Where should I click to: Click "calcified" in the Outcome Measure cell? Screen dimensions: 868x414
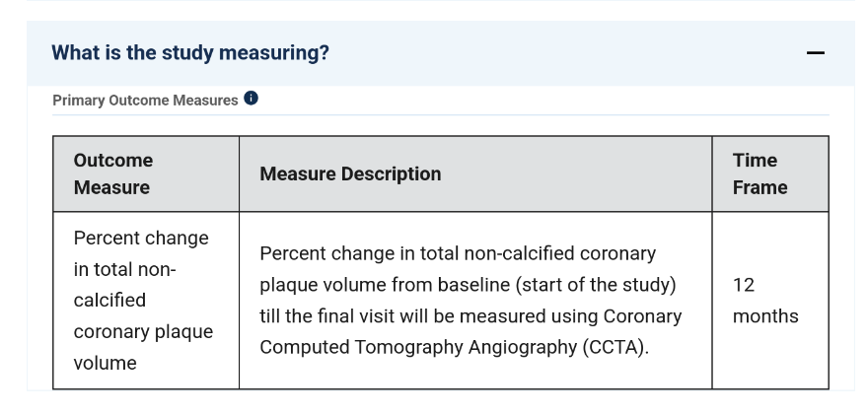coord(109,300)
